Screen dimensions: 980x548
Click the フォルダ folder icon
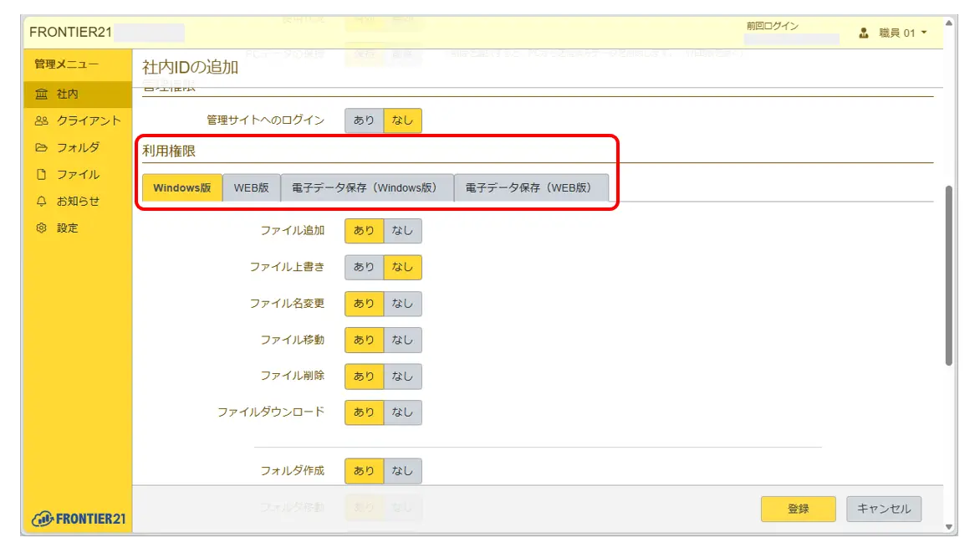coord(41,148)
